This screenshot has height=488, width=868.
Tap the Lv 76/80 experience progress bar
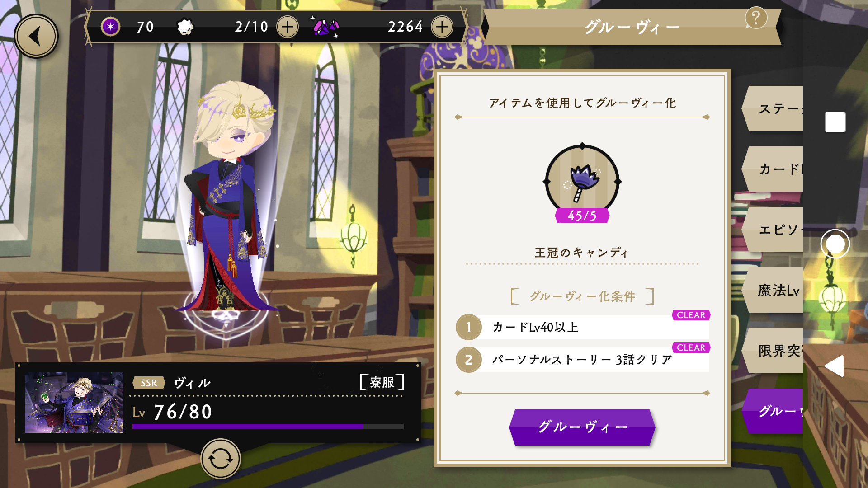pos(268,427)
